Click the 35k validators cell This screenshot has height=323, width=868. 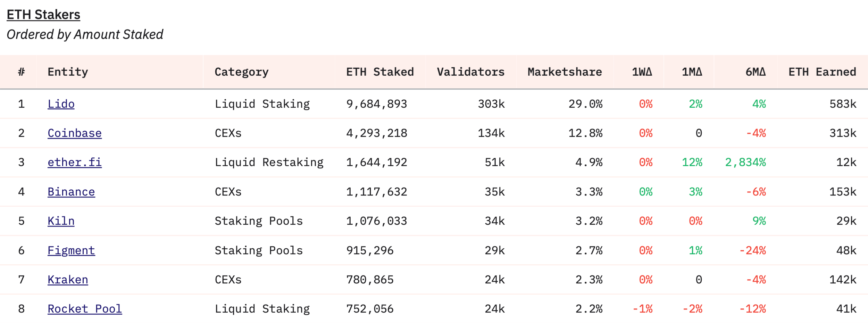pos(495,192)
